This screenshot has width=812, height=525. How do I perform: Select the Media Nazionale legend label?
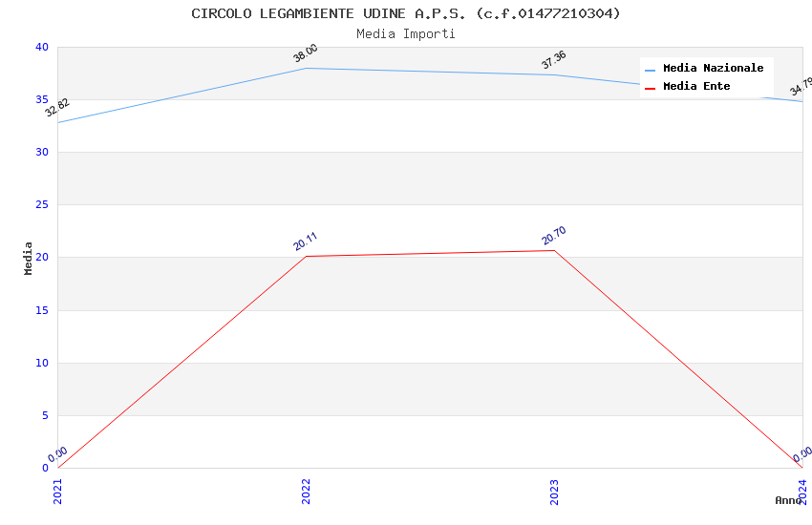click(713, 69)
